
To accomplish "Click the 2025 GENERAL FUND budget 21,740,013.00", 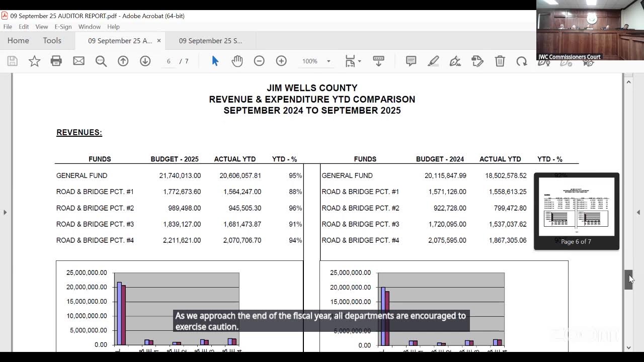I will (x=180, y=176).
